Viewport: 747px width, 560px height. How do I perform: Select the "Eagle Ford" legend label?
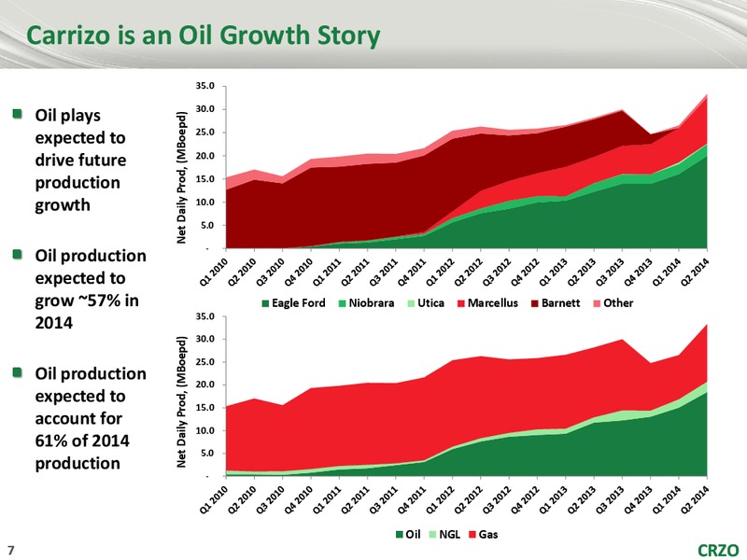click(x=299, y=303)
